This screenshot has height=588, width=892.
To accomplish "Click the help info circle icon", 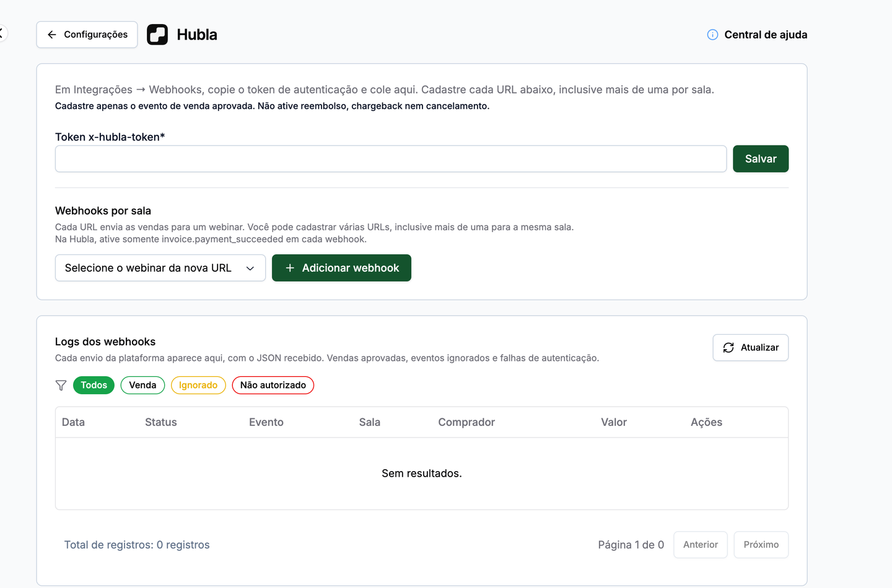I will point(712,35).
